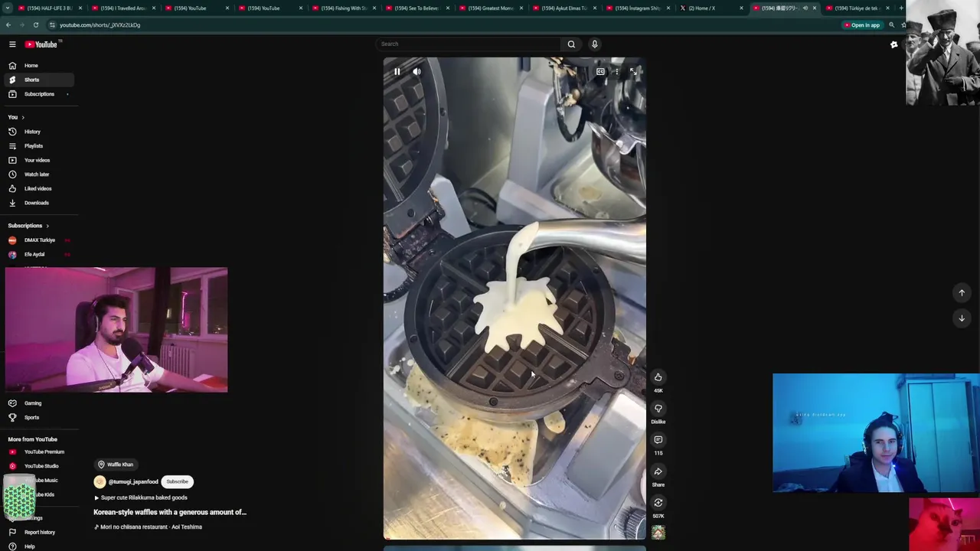Open a new browser tab
This screenshot has height=551, width=980.
click(x=900, y=8)
